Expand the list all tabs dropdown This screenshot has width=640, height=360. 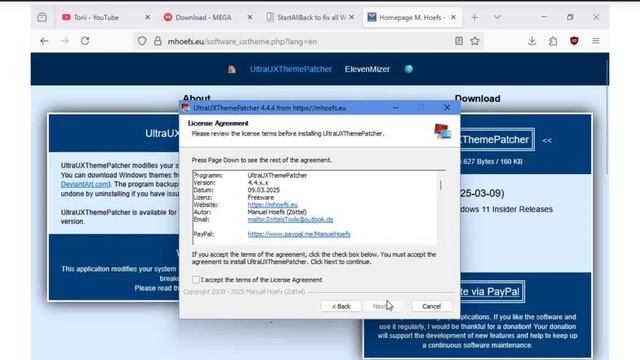point(497,18)
